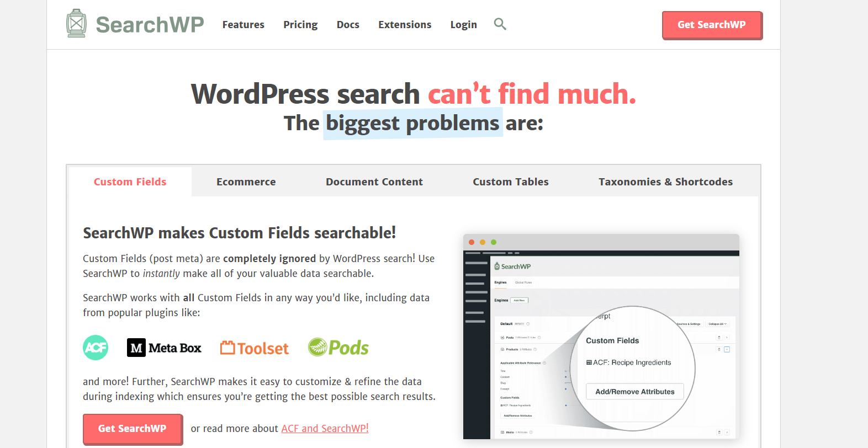Image resolution: width=868 pixels, height=448 pixels.
Task: Click the ACF plugin logo
Action: [96, 348]
